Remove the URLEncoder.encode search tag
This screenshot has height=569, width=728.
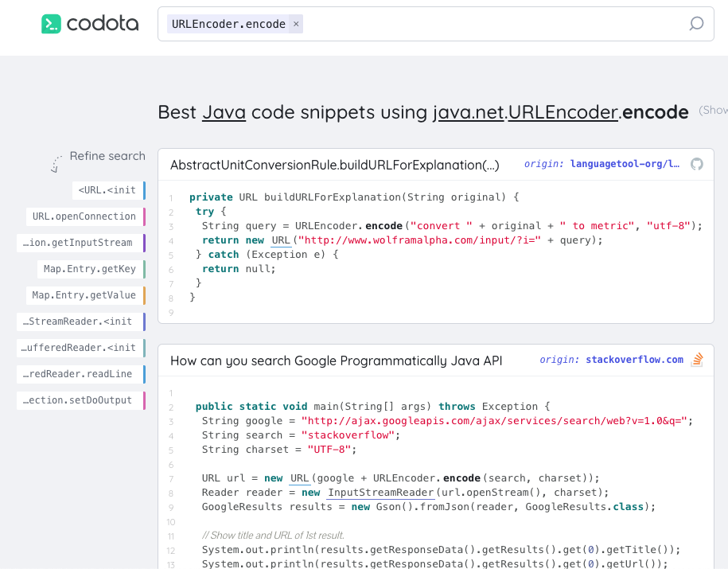[x=296, y=24]
